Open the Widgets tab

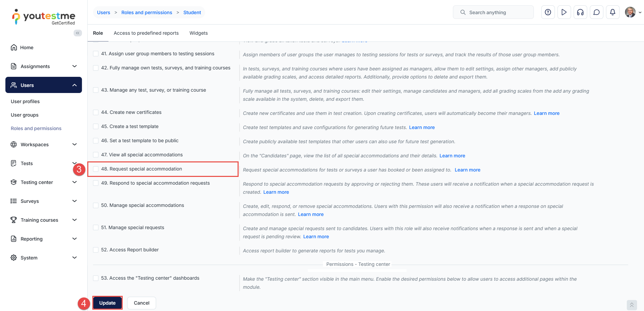tap(198, 33)
